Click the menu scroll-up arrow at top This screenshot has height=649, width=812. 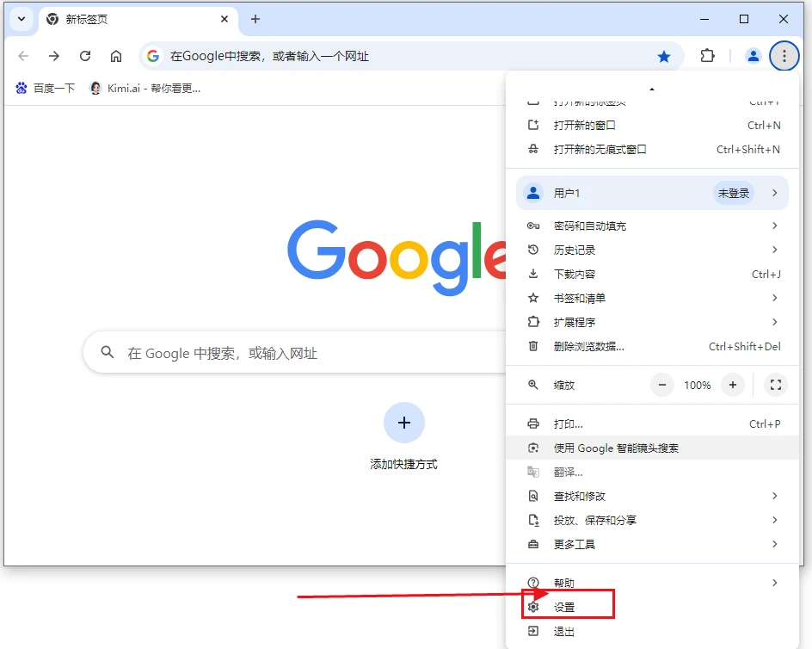tap(652, 90)
